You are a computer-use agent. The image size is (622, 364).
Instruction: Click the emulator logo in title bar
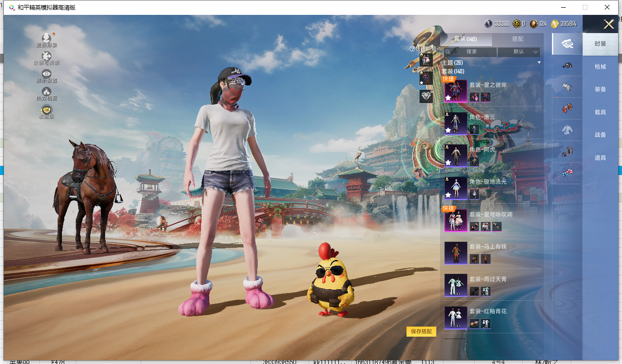point(12,8)
